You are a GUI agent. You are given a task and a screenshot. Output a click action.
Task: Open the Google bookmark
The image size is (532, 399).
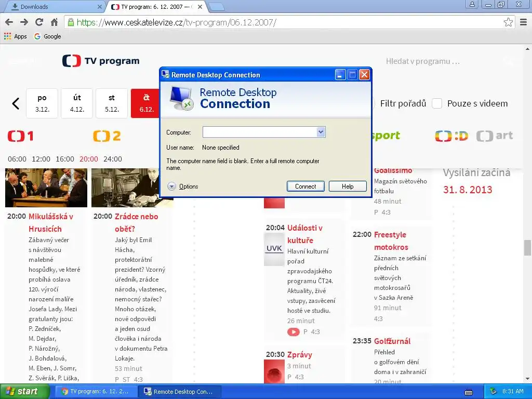pos(47,36)
